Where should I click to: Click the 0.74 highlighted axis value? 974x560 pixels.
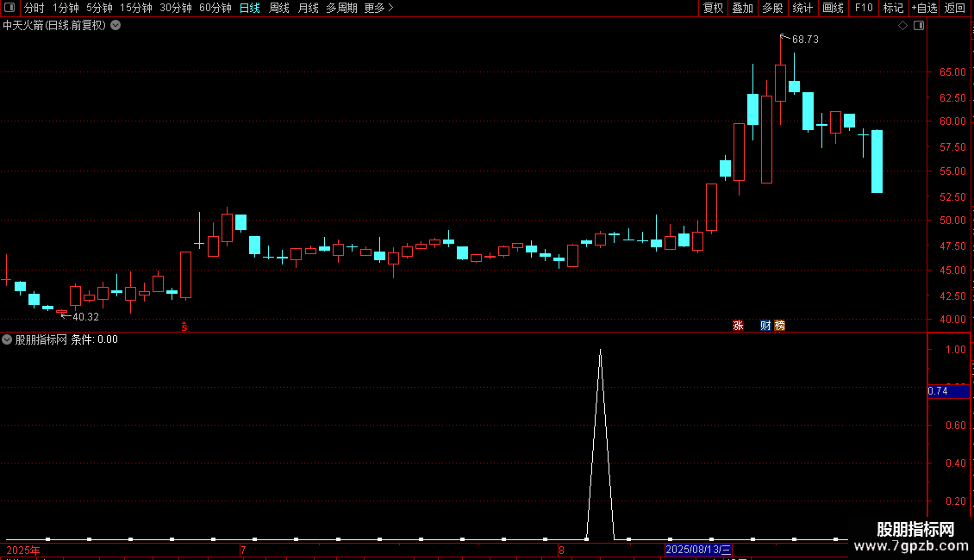(x=948, y=391)
